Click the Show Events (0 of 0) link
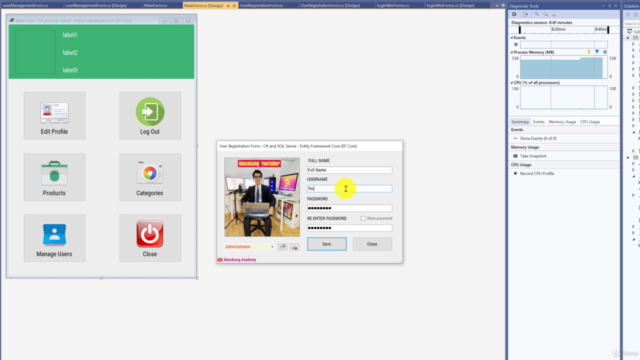 (538, 138)
